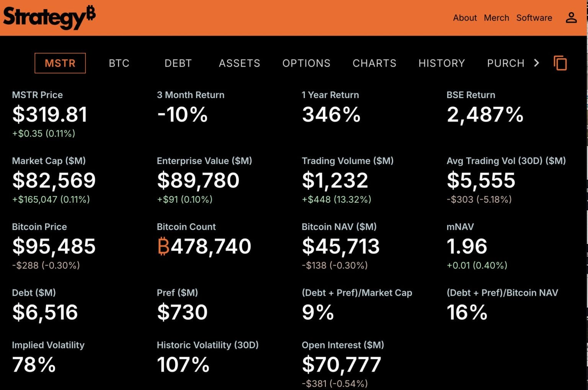Image resolution: width=588 pixels, height=390 pixels.
Task: Go to the ASSETS tab
Action: [239, 63]
